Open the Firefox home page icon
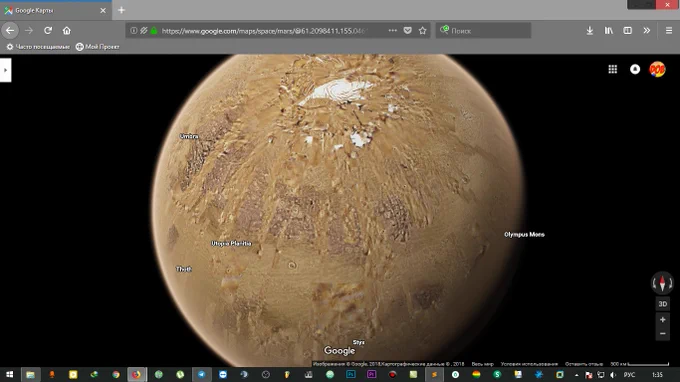 tap(66, 30)
